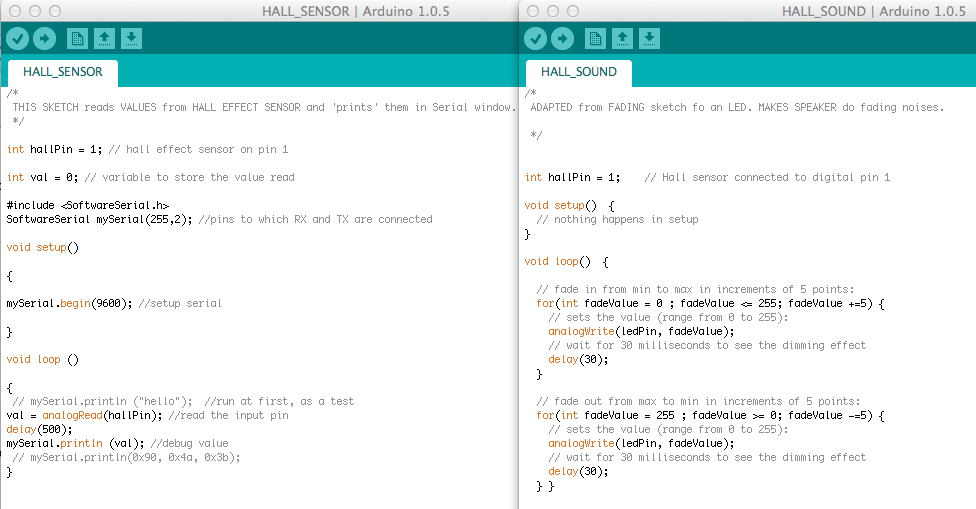The height and width of the screenshot is (509, 976).
Task: Click first 'analogWrite(ledPin, fadeValue);' line
Action: [x=641, y=332]
